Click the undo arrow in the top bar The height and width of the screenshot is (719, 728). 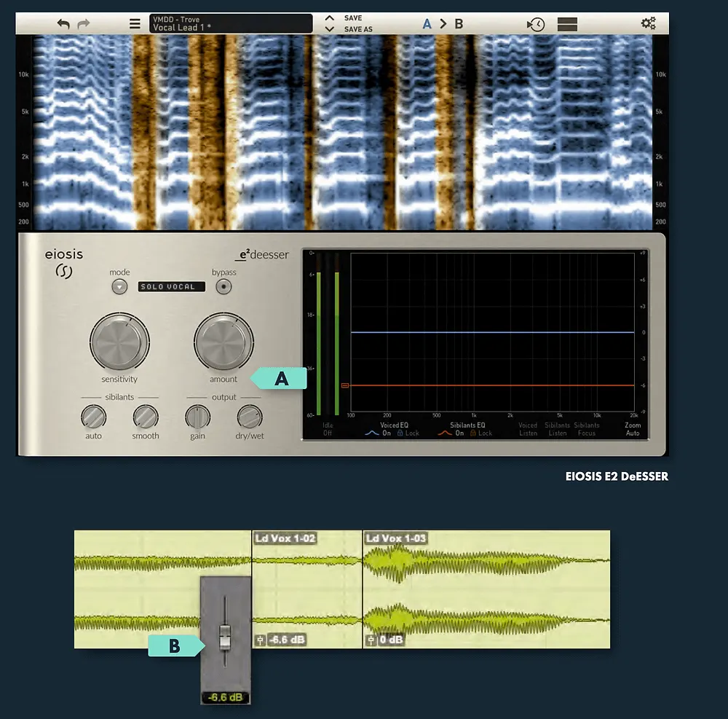(x=63, y=24)
